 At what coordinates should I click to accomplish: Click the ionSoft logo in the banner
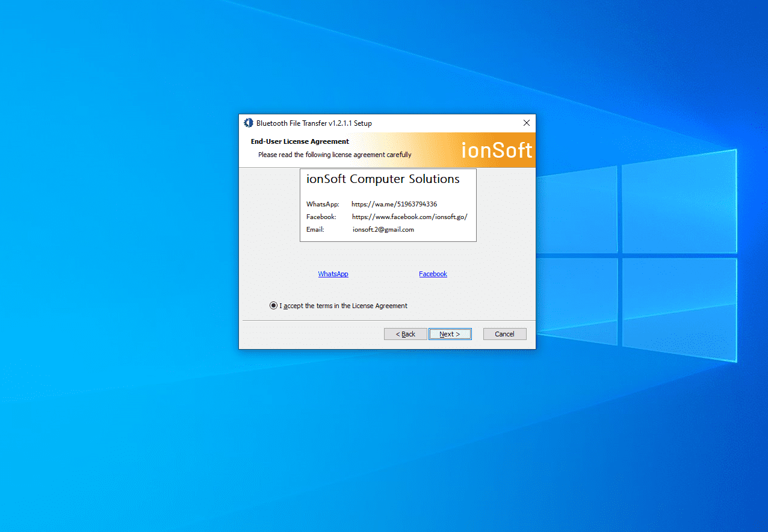pos(497,150)
